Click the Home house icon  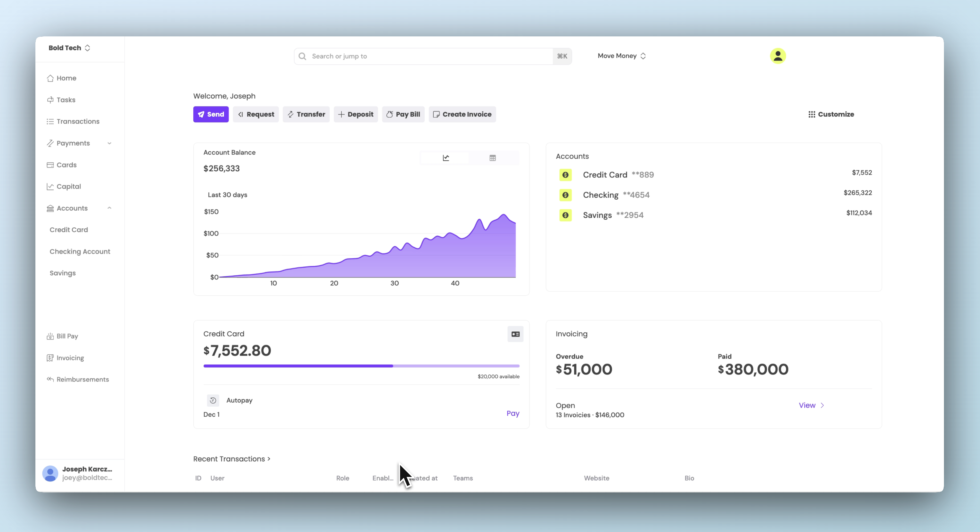(x=50, y=78)
